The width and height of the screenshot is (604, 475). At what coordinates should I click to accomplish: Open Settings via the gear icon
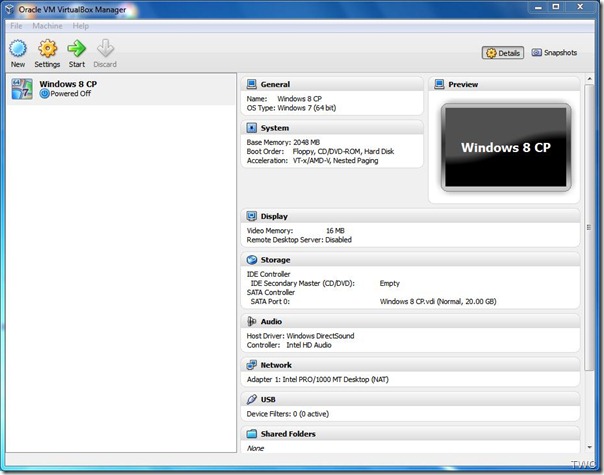(x=47, y=49)
